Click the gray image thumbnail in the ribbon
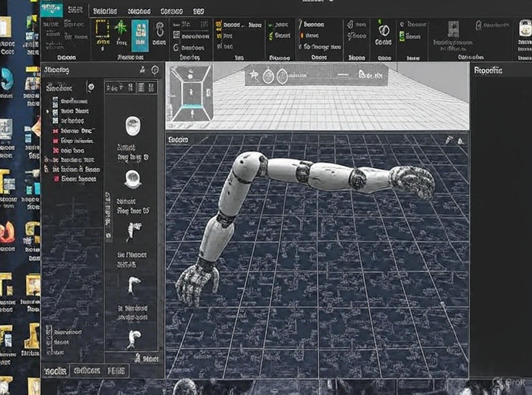The width and height of the screenshot is (532, 395). point(453,29)
